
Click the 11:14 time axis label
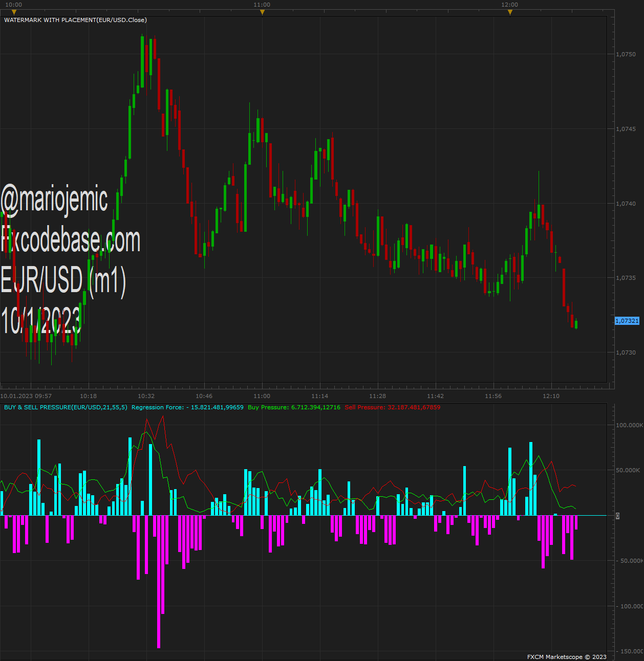point(320,396)
